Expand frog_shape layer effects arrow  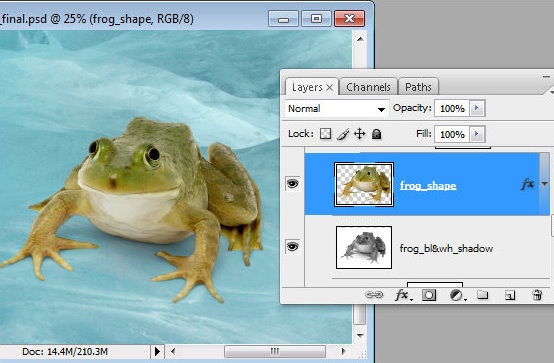pyautogui.click(x=544, y=184)
